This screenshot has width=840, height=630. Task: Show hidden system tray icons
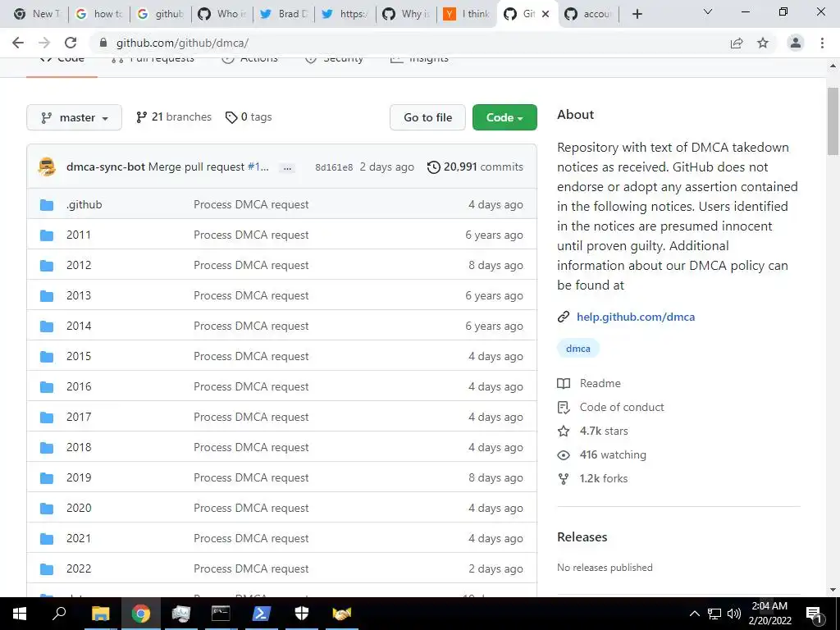point(694,614)
